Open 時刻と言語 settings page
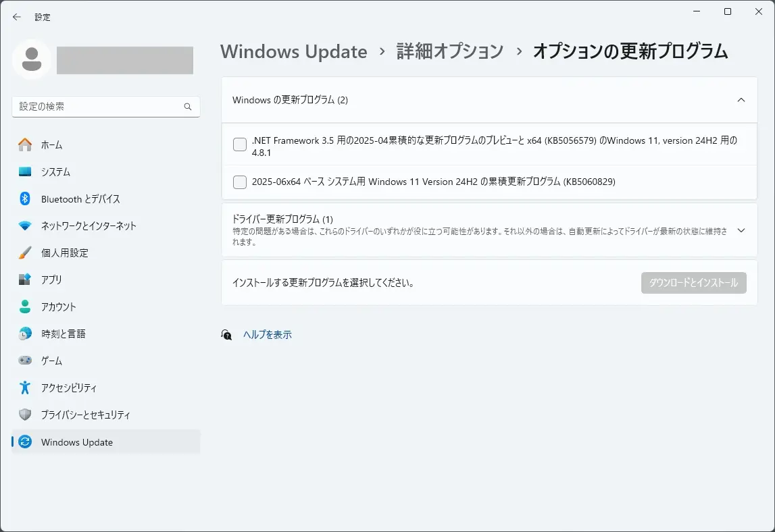The image size is (775, 532). point(106,334)
